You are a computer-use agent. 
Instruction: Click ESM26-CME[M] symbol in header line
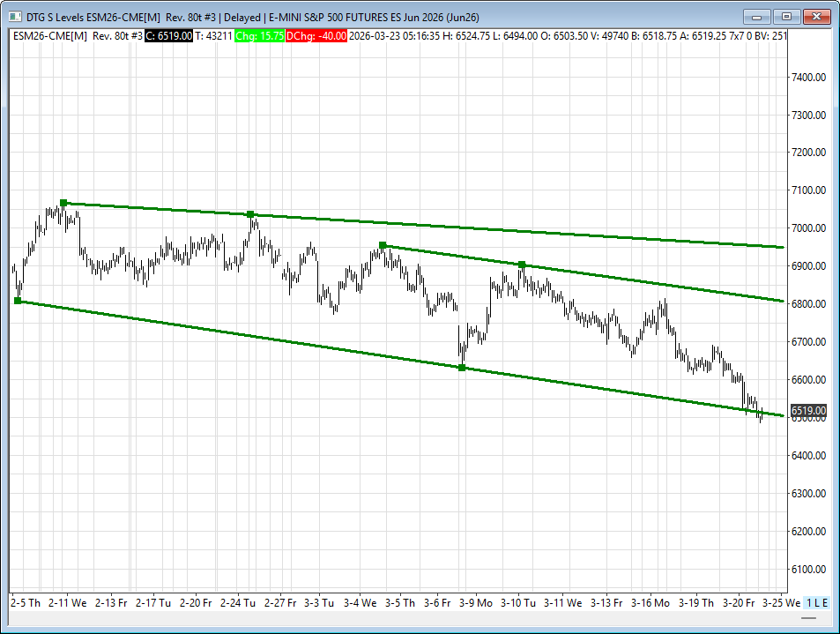[49, 35]
